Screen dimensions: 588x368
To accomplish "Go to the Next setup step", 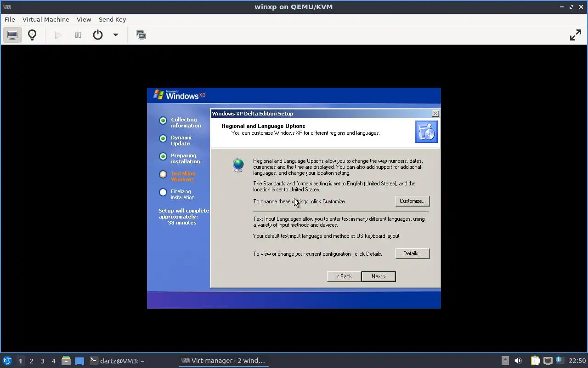I will 379,276.
